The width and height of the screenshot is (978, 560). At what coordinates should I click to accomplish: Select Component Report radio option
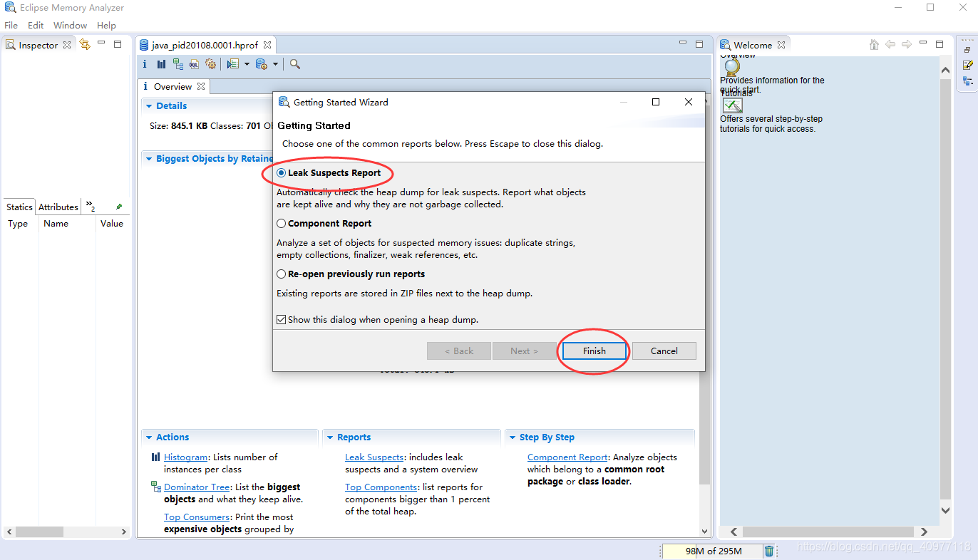(282, 224)
